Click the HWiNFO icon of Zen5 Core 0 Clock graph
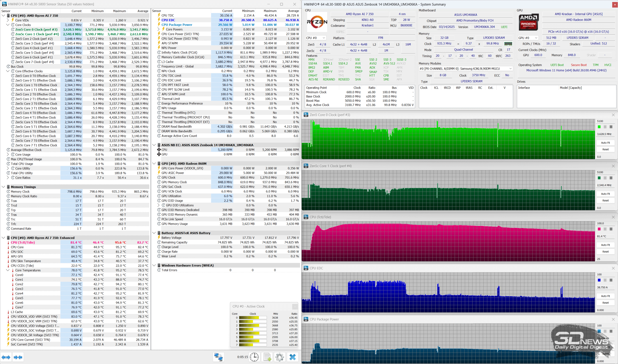 coord(306,115)
